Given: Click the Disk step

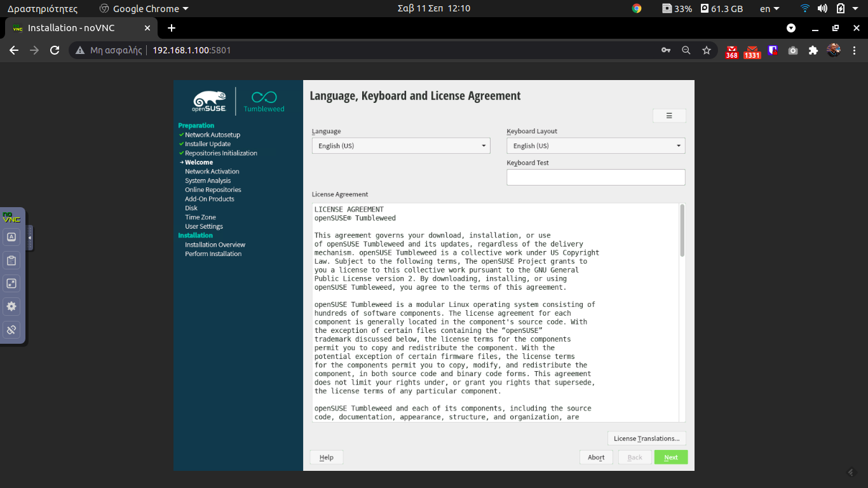Looking at the screenshot, I should pos(191,208).
